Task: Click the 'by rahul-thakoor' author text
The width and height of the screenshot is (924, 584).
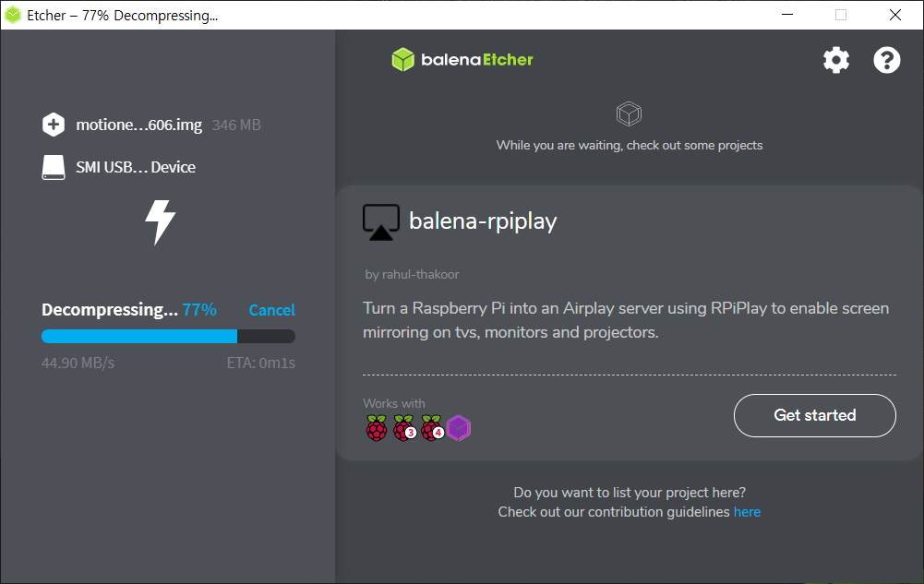Action: [412, 274]
